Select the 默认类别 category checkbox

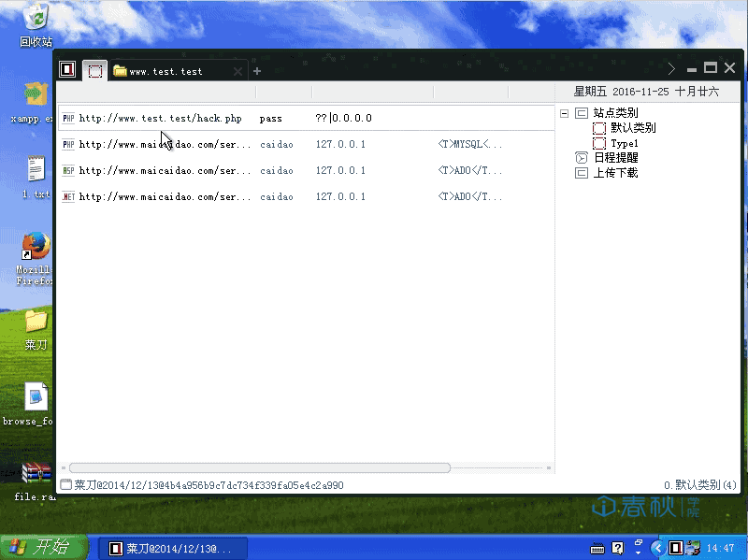(597, 127)
